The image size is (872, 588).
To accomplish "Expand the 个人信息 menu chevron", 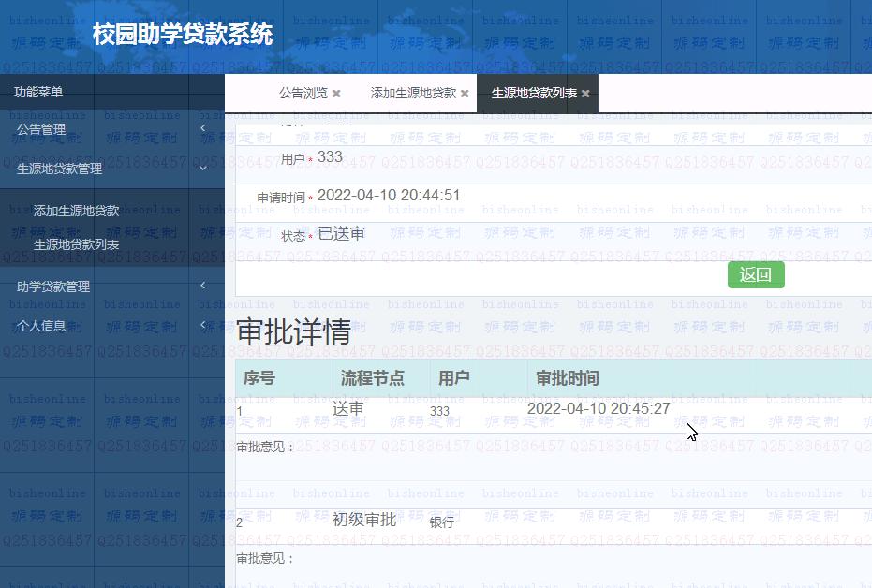I will (203, 325).
